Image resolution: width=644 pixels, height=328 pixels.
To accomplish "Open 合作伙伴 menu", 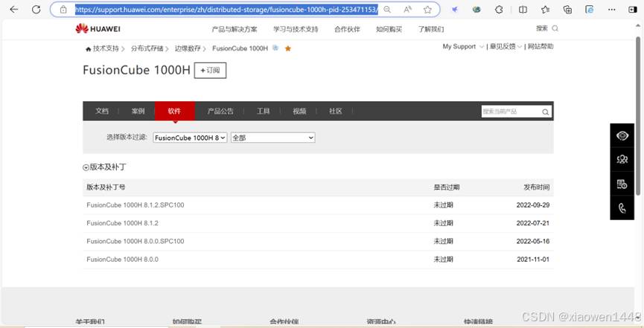I will click(x=347, y=29).
